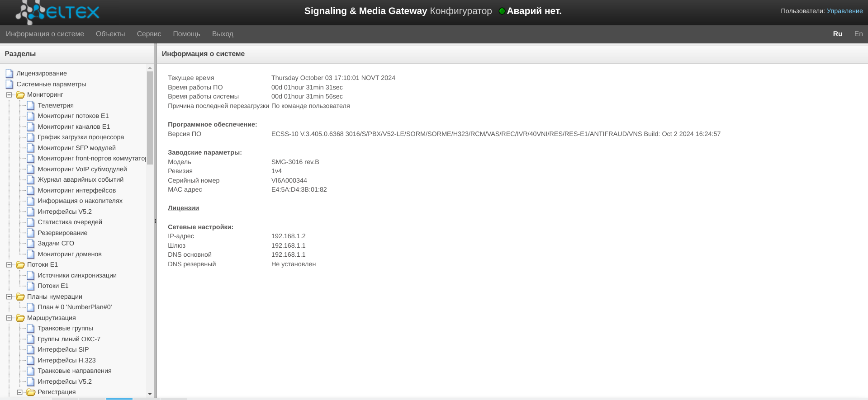Collapse the Мониторинг tree node

[x=9, y=95]
